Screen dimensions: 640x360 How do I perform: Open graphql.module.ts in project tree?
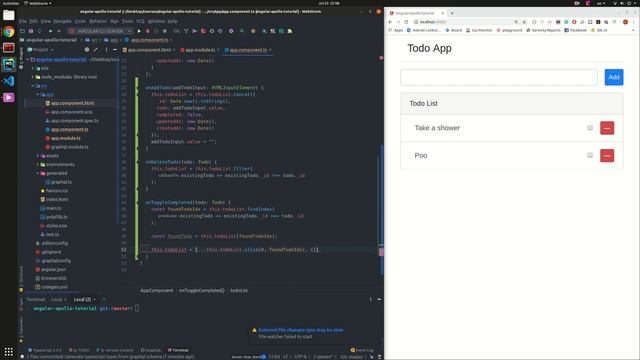tap(69, 147)
